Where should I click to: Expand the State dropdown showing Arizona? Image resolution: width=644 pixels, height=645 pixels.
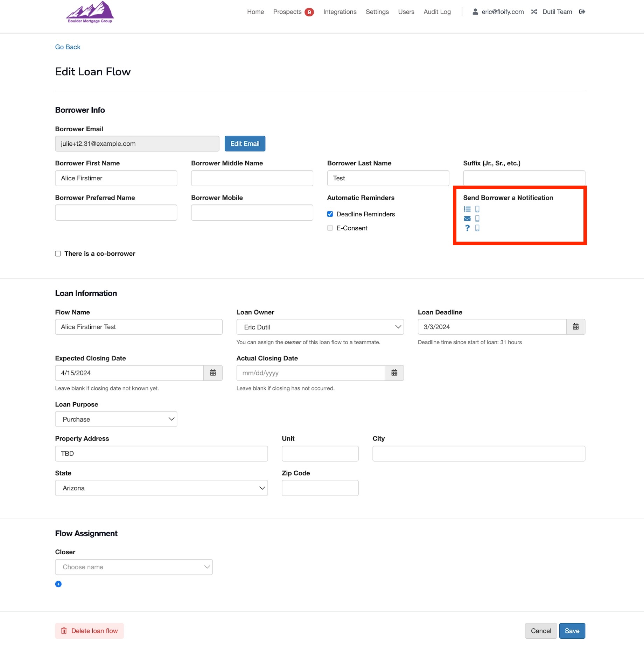click(x=161, y=488)
